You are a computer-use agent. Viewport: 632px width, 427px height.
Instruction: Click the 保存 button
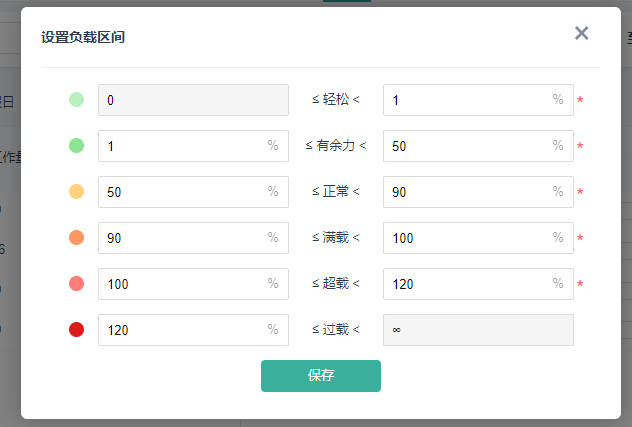[320, 376]
